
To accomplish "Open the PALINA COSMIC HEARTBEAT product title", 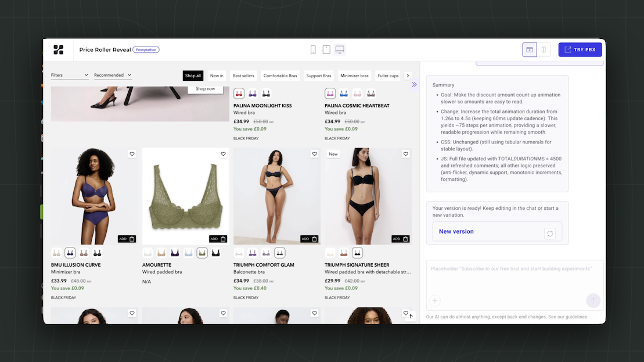I will point(357,106).
